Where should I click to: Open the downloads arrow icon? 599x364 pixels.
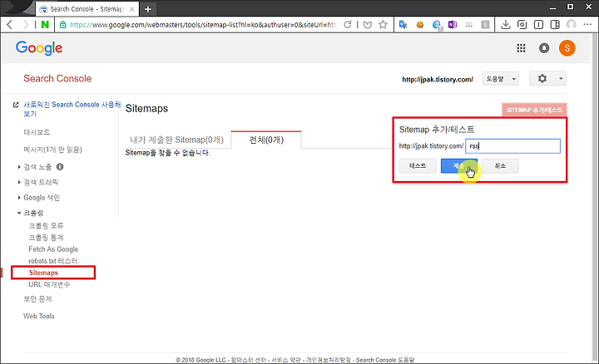tap(506, 25)
